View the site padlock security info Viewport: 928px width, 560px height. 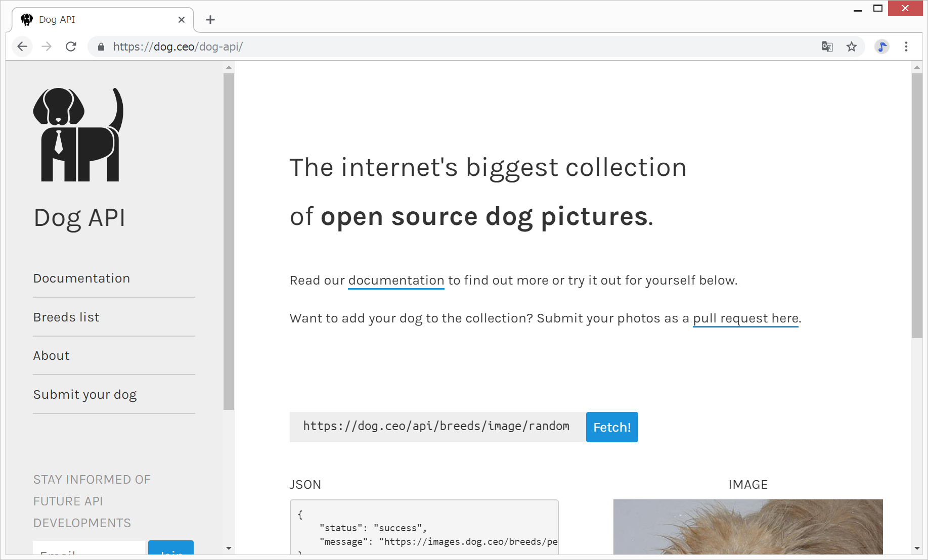(101, 47)
